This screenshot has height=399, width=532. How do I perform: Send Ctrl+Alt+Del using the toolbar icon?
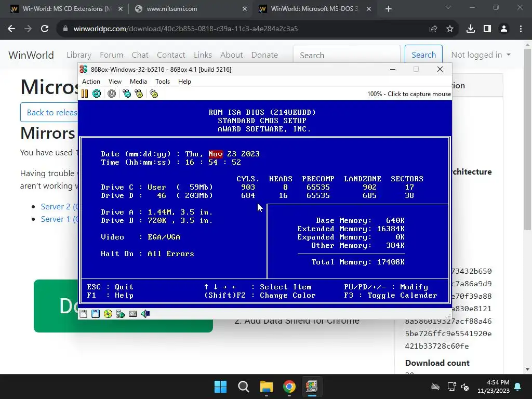tap(127, 94)
